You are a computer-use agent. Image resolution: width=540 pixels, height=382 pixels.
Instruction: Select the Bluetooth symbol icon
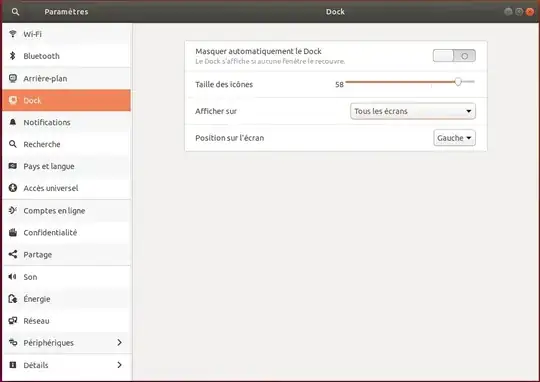coord(13,56)
